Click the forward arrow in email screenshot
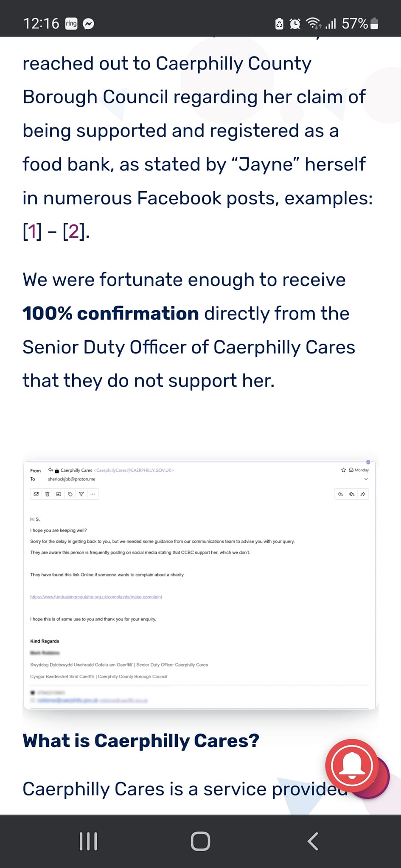The height and width of the screenshot is (868, 401). pos(363,494)
